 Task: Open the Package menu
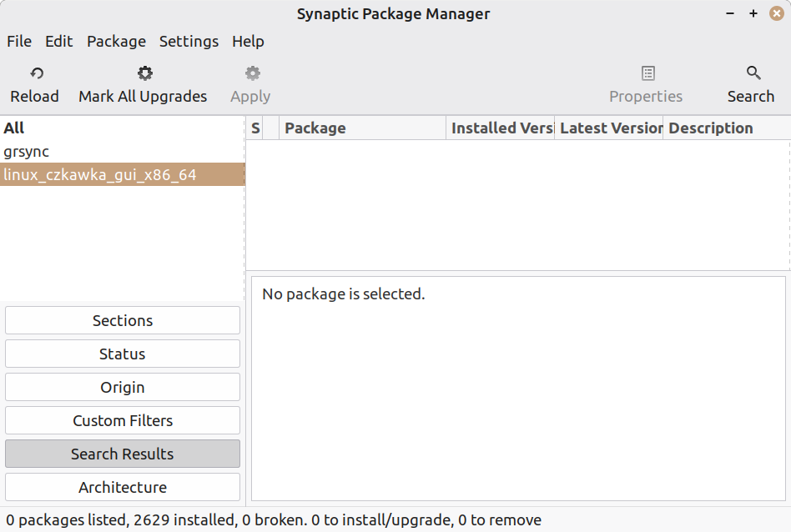(x=116, y=41)
